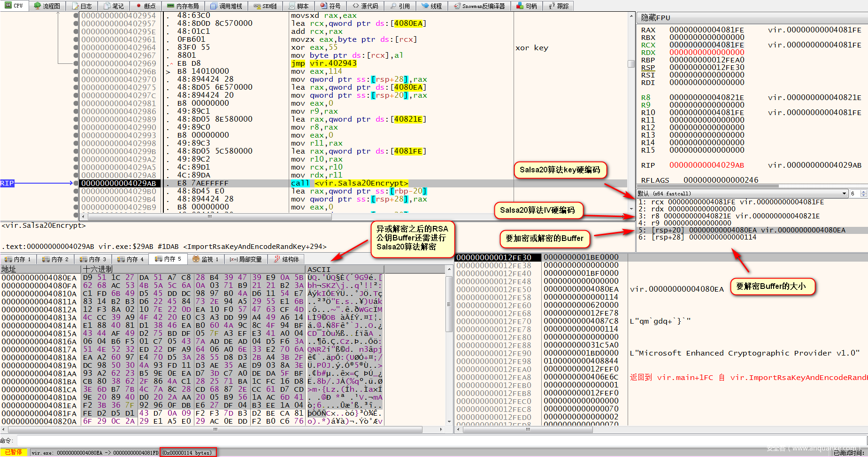
Task: Open the 内存布局 memory map tab
Action: click(x=183, y=6)
